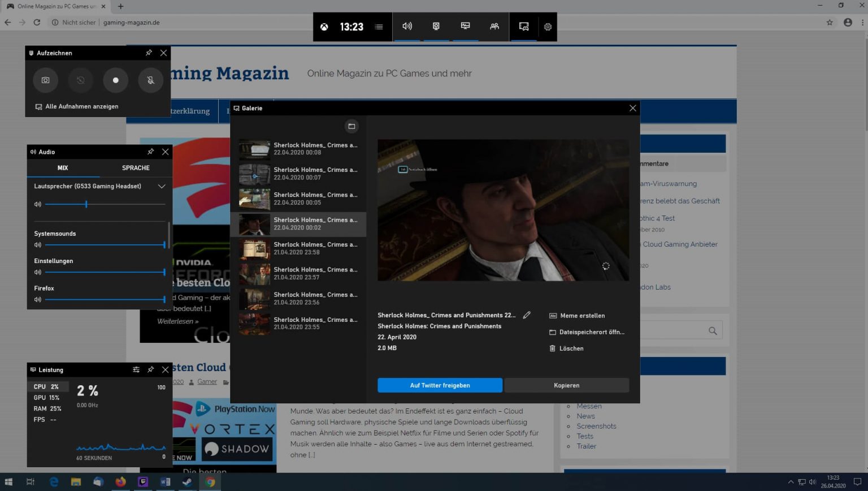Open the widget menu icon beside the clock
868x491 pixels.
378,27
